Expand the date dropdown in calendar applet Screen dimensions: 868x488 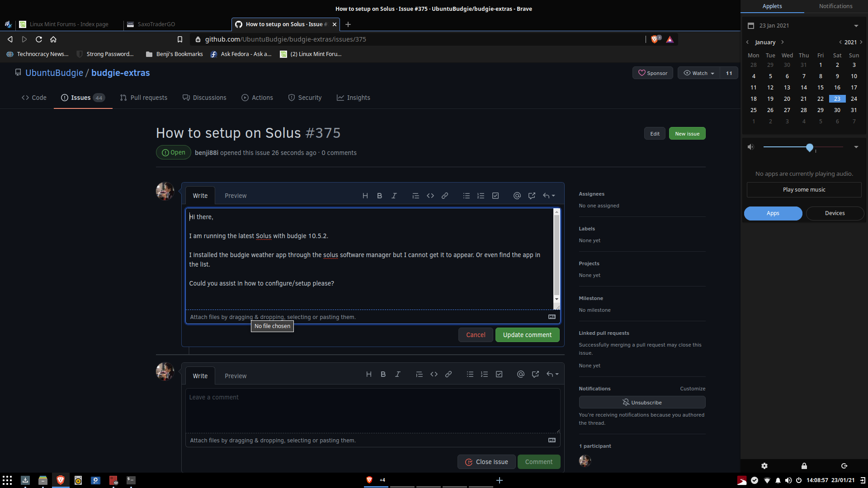click(856, 26)
